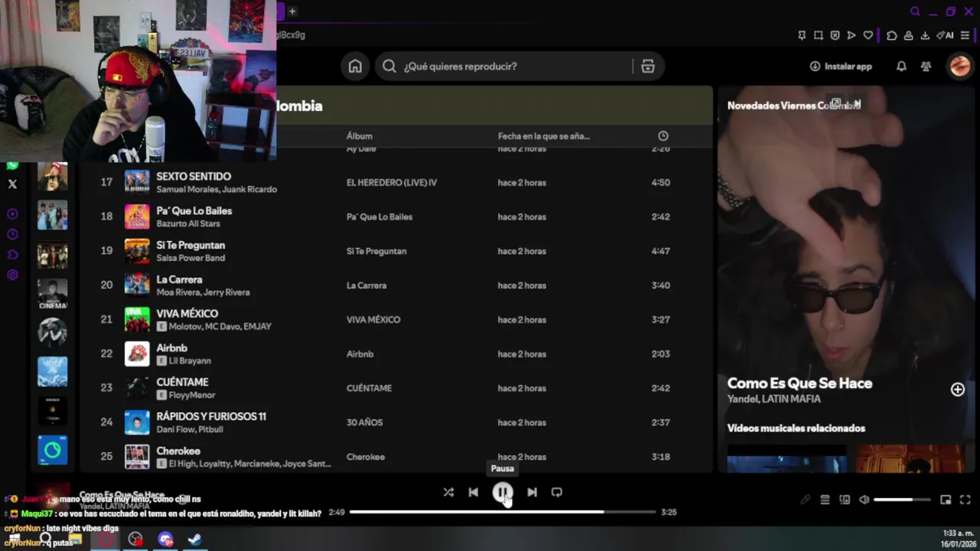980x551 pixels.
Task: Pause the current song
Action: 502,493
